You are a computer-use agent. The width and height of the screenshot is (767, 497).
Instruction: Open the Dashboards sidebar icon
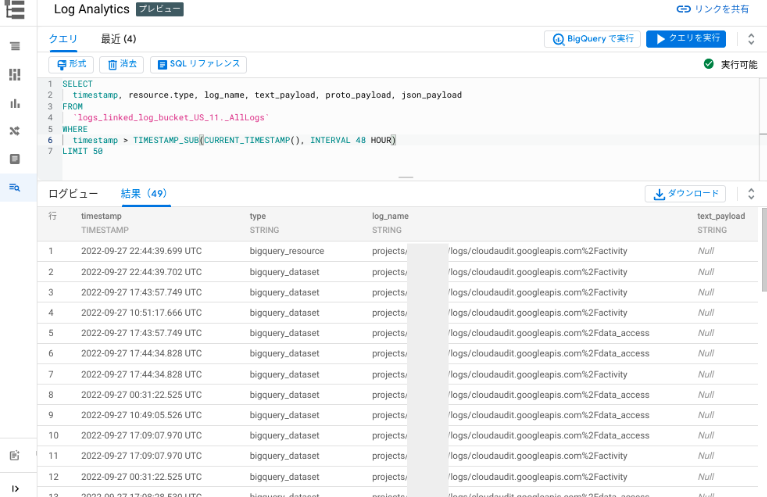[15, 75]
